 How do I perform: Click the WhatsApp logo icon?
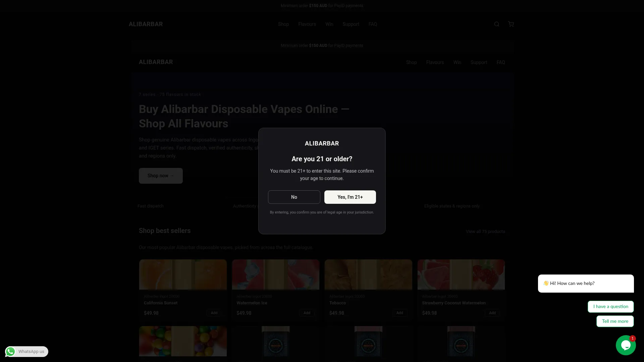coord(10,352)
